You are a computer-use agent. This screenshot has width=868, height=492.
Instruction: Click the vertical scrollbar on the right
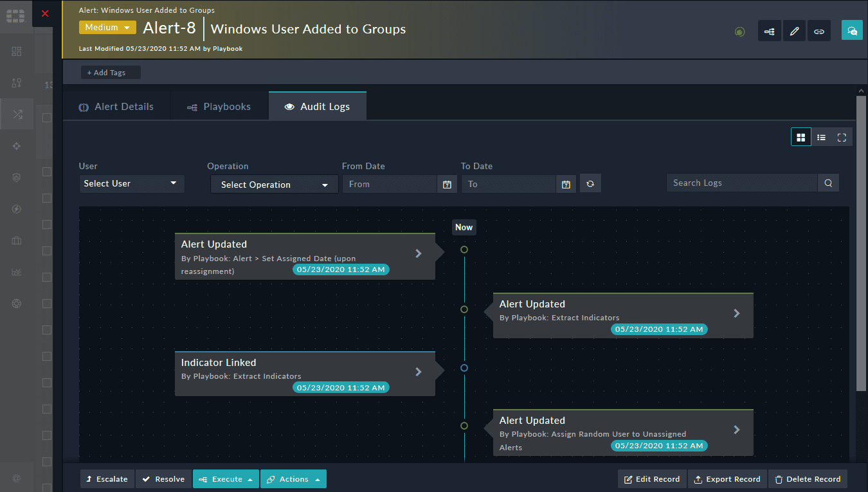click(861, 244)
